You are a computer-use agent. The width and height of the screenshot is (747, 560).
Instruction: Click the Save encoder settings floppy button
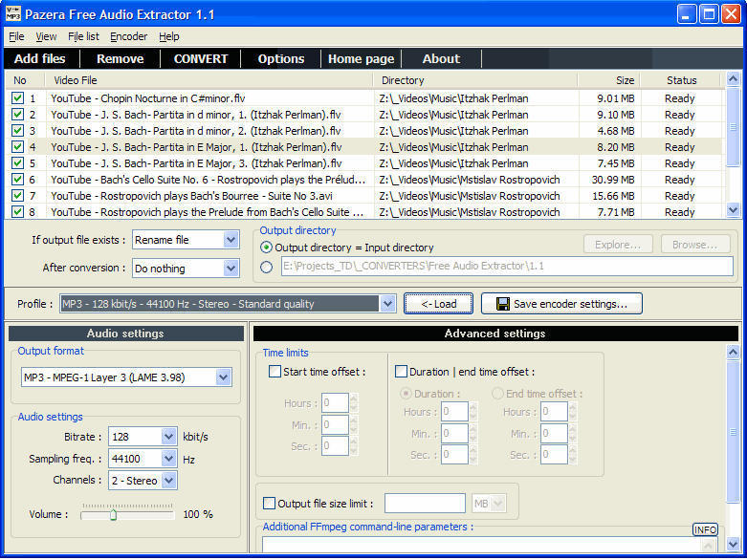[x=561, y=304]
